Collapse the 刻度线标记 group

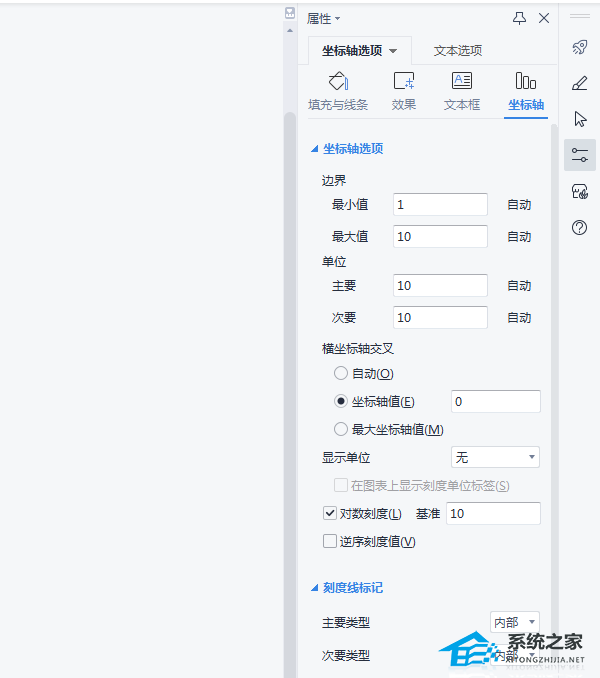pyautogui.click(x=315, y=588)
